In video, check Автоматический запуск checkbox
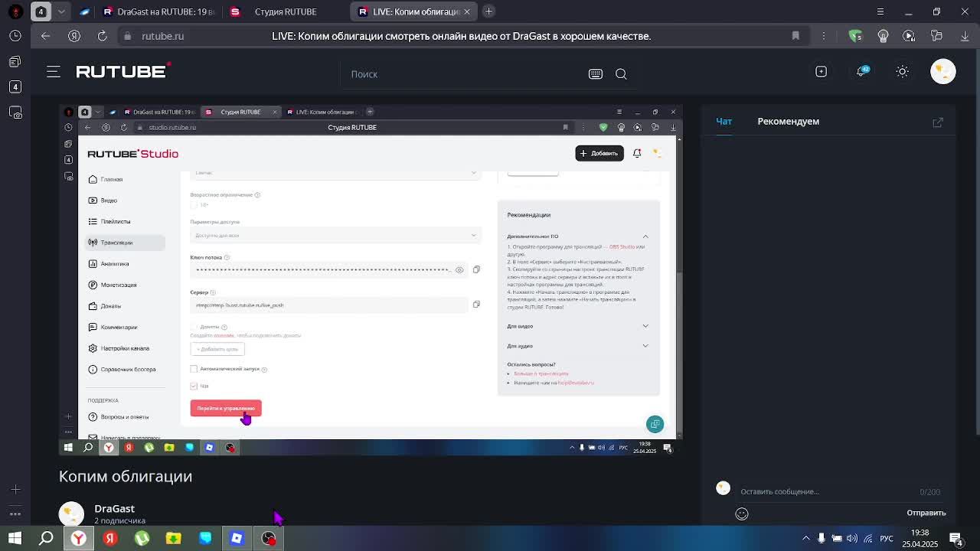Viewport: 980px width, 551px height. pos(194,369)
